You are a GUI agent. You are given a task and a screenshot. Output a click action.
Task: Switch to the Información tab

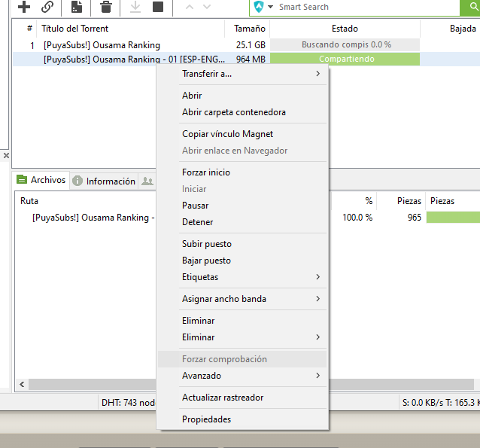104,181
